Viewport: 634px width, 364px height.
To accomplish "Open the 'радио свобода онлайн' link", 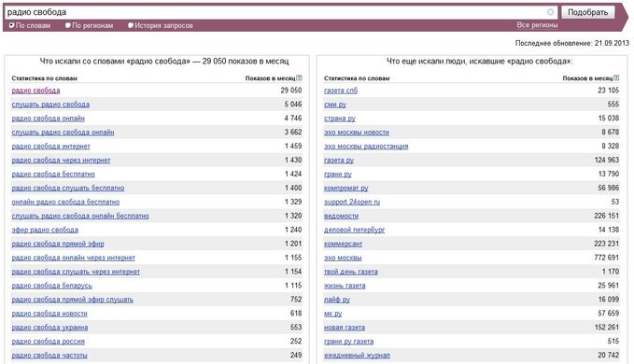I will [x=49, y=119].
